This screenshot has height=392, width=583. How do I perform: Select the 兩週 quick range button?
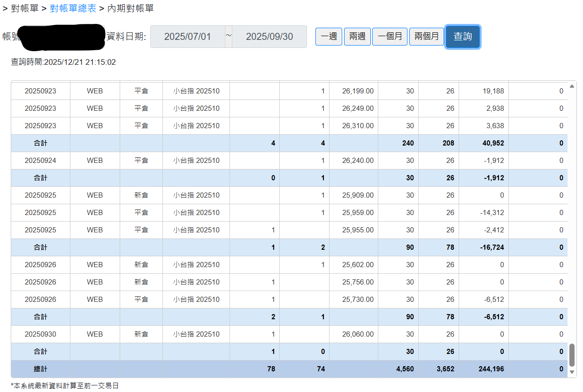click(x=357, y=37)
